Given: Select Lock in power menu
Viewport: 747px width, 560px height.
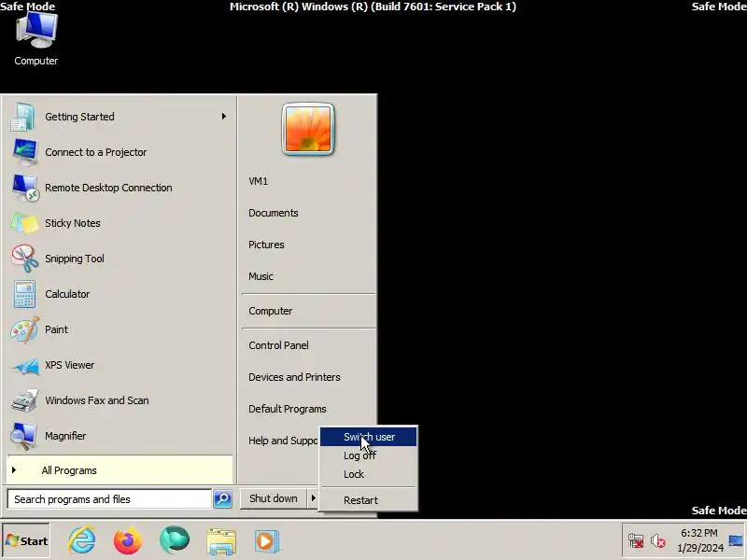Looking at the screenshot, I should click(368, 474).
